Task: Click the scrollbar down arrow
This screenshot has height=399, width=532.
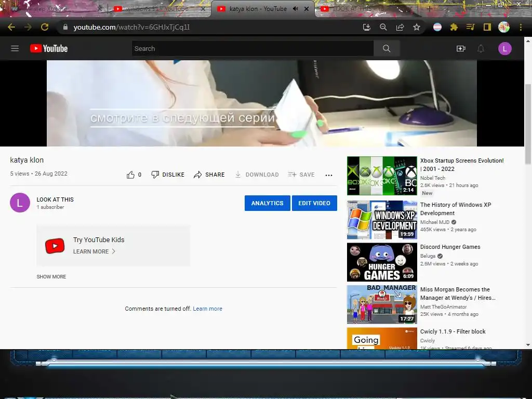Action: [528, 345]
